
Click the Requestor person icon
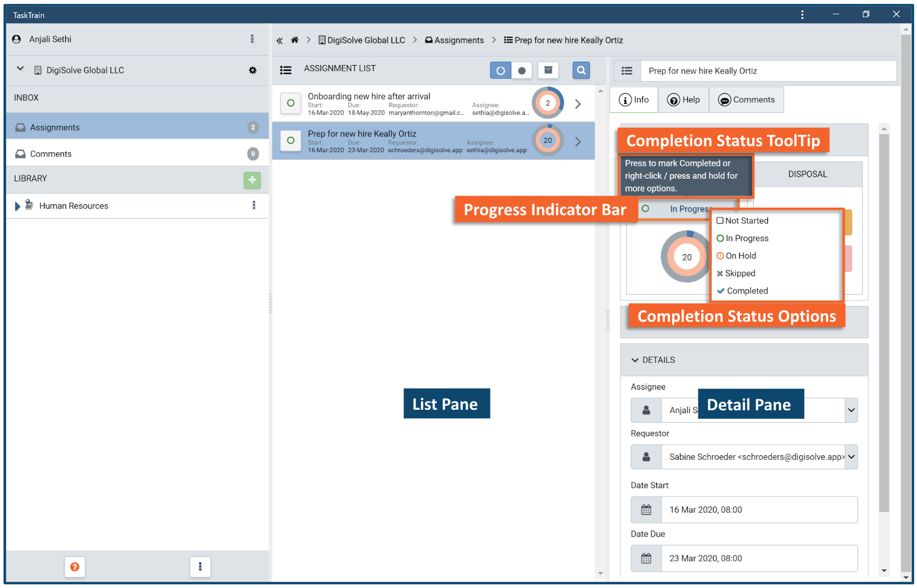click(646, 457)
